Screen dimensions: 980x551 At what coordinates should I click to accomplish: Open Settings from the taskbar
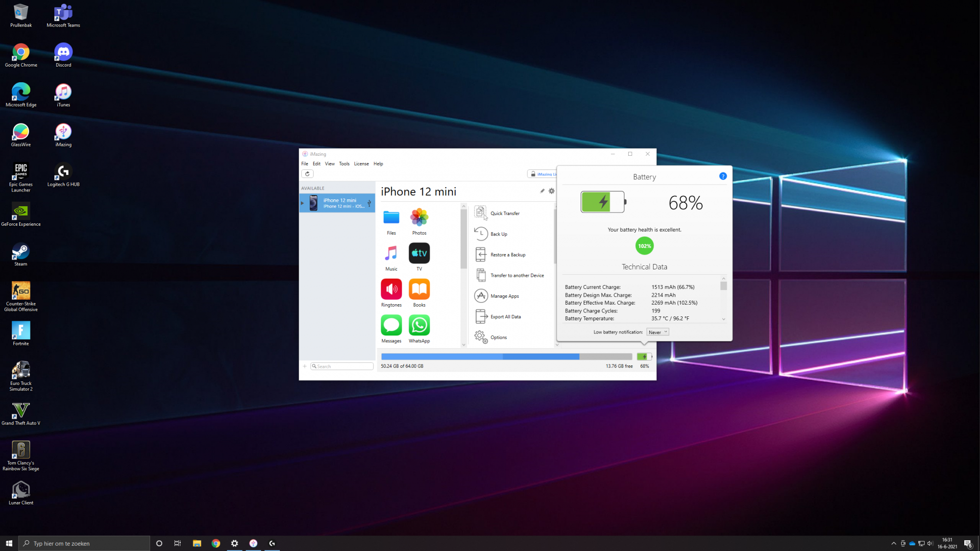(235, 543)
